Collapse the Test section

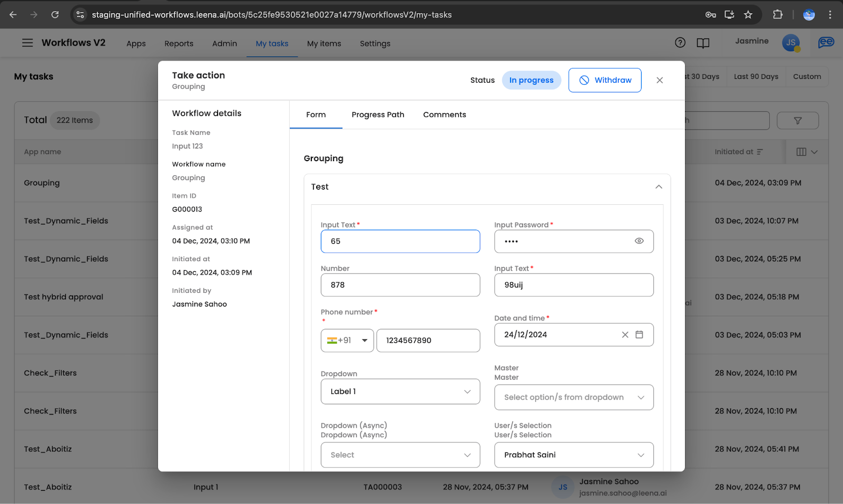click(659, 187)
